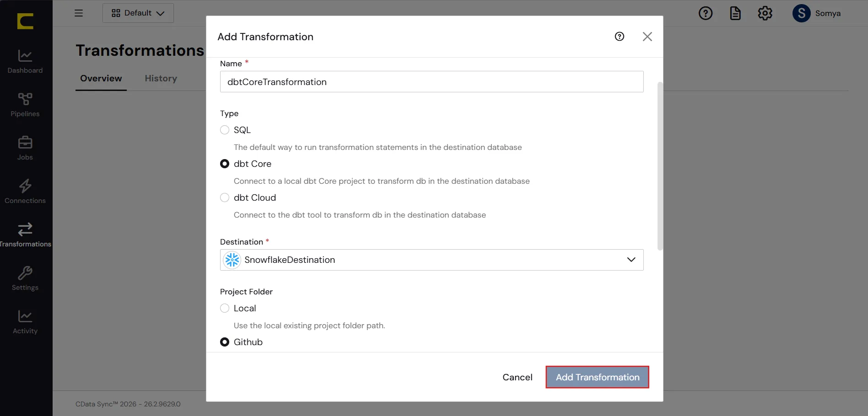Click the dbt Cloud description text
The width and height of the screenshot is (868, 416).
(x=360, y=215)
